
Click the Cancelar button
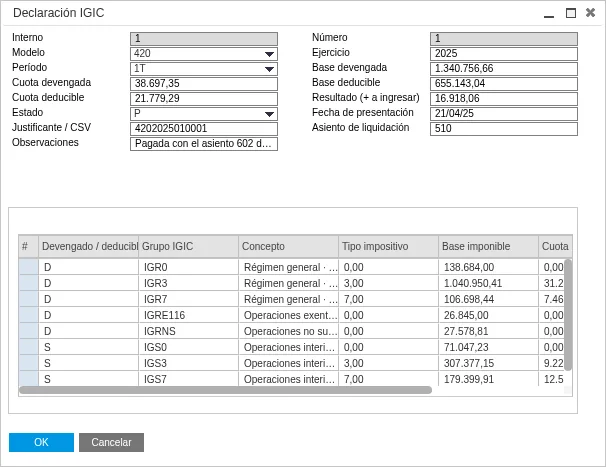click(x=111, y=442)
